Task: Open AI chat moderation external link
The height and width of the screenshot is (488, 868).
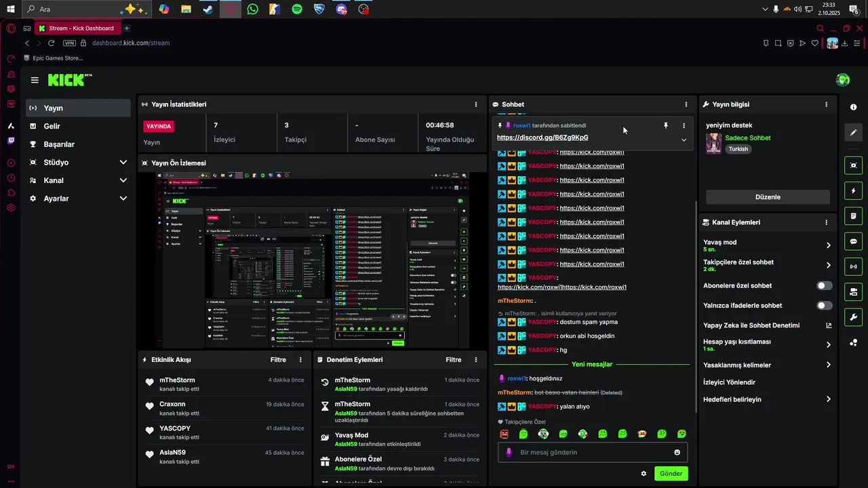Action: point(829,325)
